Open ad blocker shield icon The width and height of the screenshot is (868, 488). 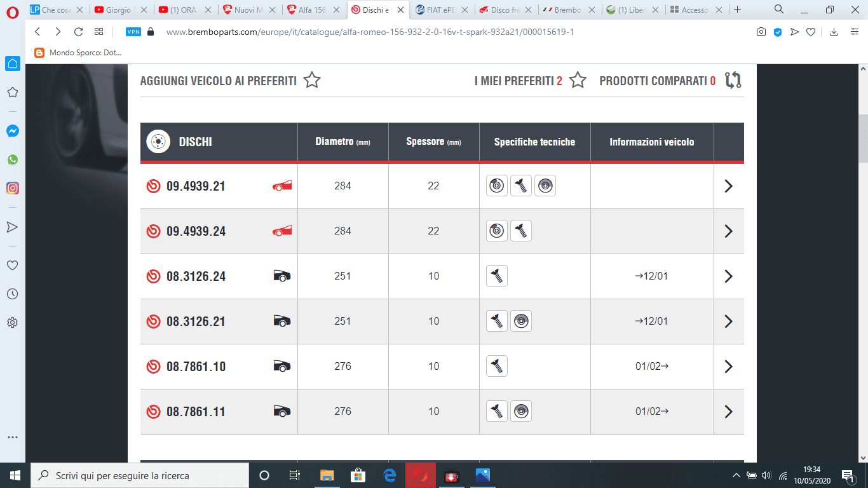[x=778, y=32]
